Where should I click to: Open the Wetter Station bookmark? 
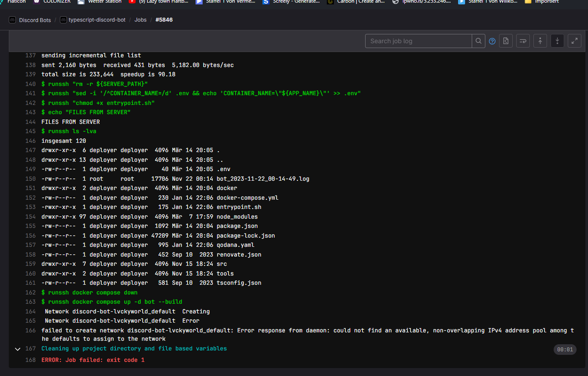pos(100,2)
